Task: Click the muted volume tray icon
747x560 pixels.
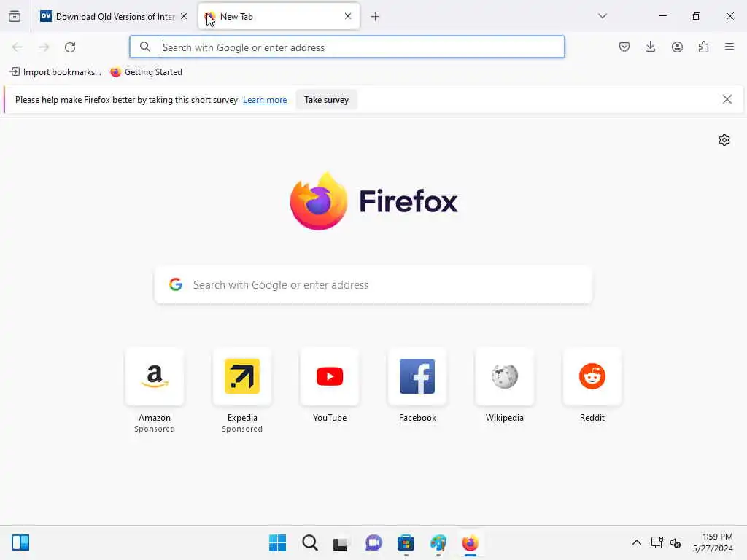Action: click(x=675, y=542)
